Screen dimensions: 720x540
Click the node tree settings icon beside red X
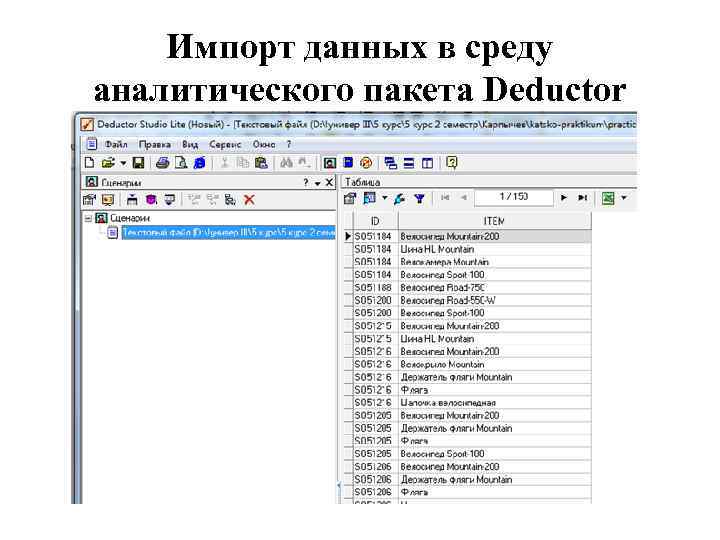230,200
